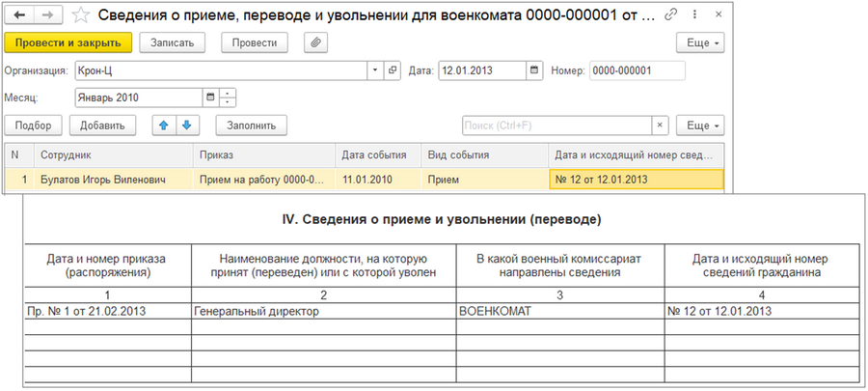Clear the search field with X

tap(660, 126)
